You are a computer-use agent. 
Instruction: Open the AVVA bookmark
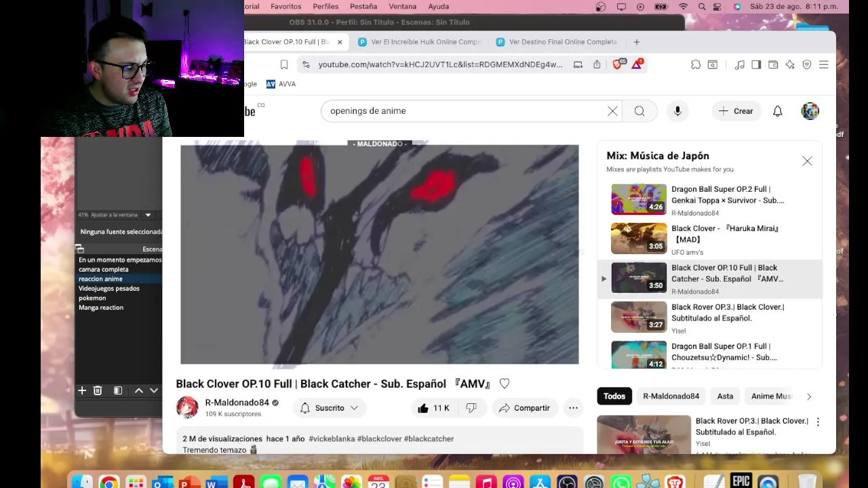(281, 84)
